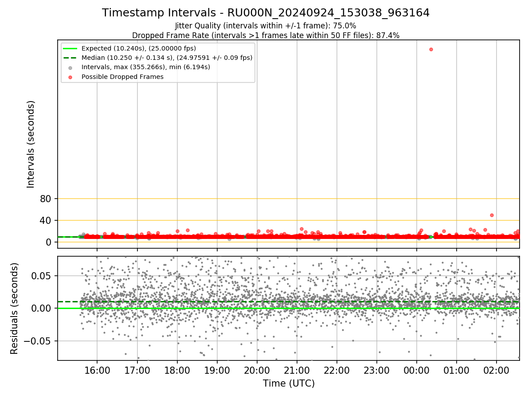Viewport: 532px width, 399px height.
Task: Click the −0.05 residuals tick label
Action: click(x=39, y=341)
